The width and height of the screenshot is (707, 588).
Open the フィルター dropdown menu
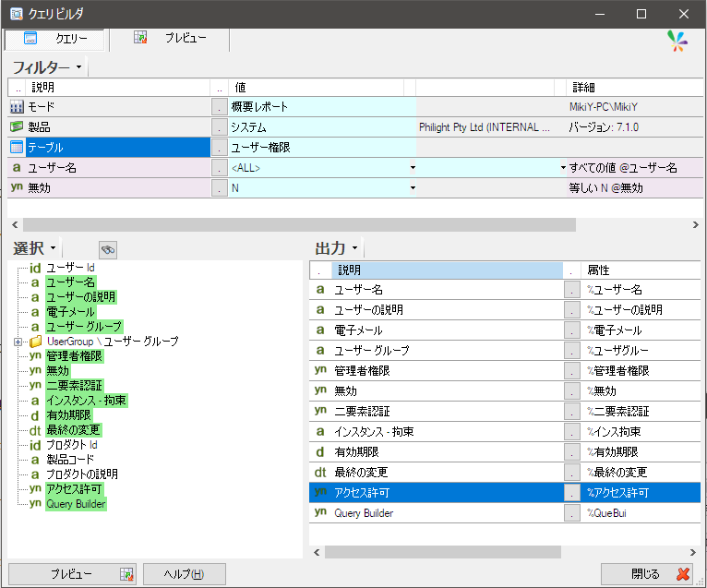point(78,67)
